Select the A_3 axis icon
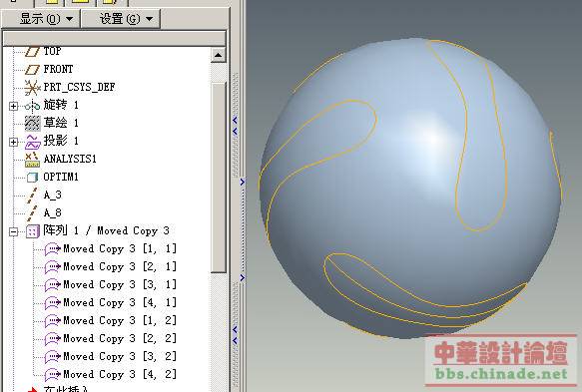 (x=32, y=196)
